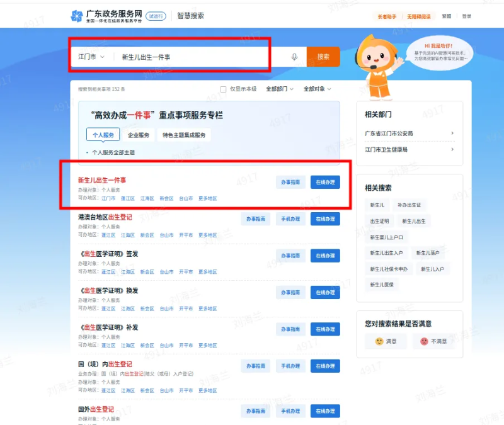Click 在线办理 for 新生儿出生一件事
This screenshot has width=504, height=425.
point(326,182)
